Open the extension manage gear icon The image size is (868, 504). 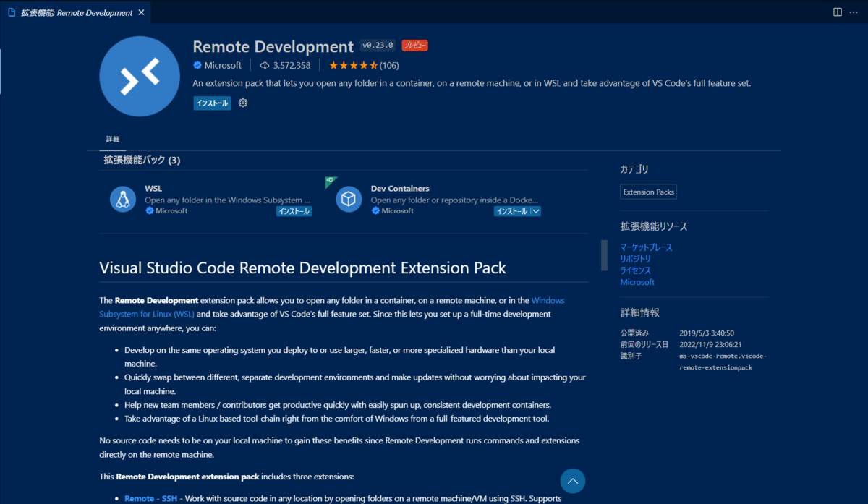pyautogui.click(x=243, y=103)
